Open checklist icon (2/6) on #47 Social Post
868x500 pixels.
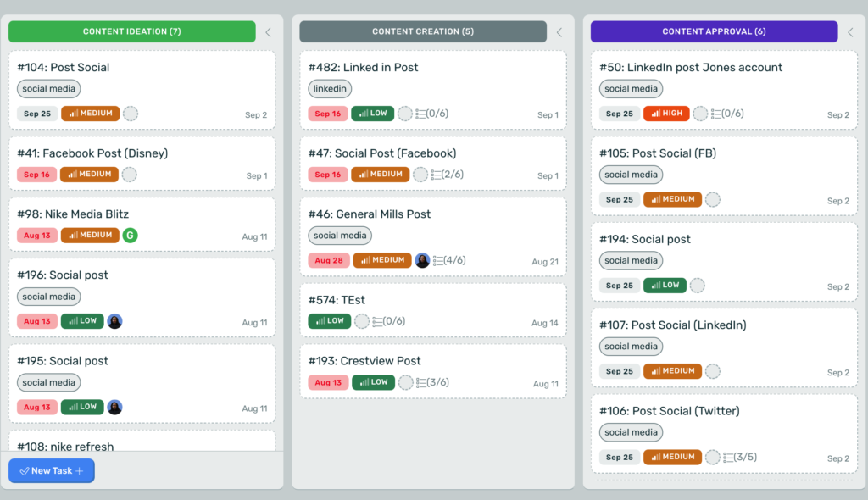[x=448, y=175]
